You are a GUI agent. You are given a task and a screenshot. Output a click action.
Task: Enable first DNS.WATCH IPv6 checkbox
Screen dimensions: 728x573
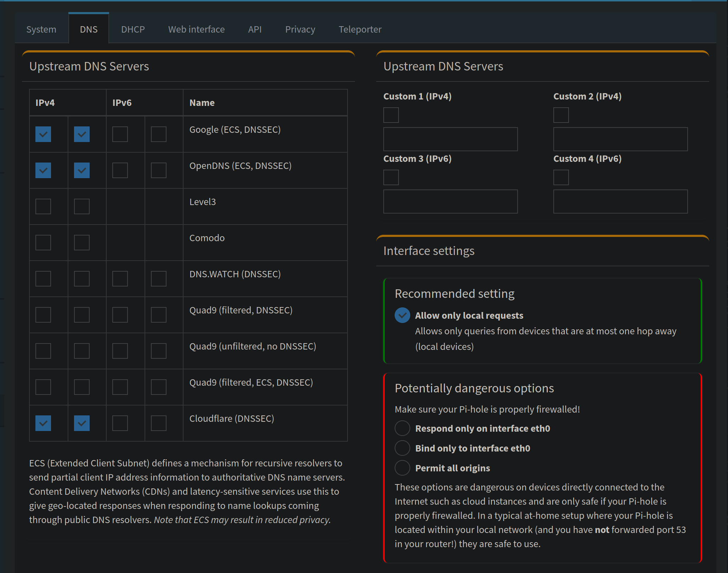[120, 279]
